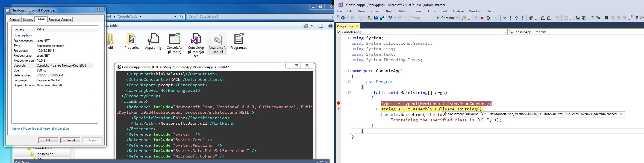Image resolution: width=644 pixels, height=163 pixels.
Task: Collapse the static void Main outlining region
Action: tap(349, 93)
